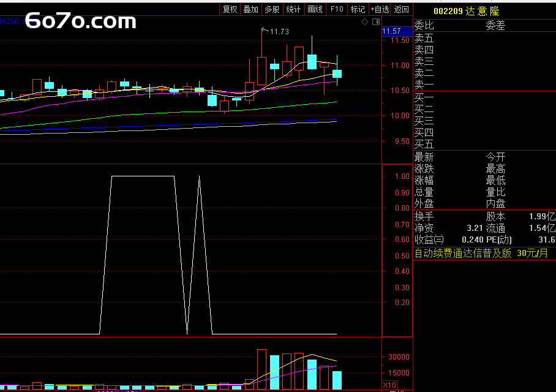Click the 10.00 price axis label
556x392 pixels.
click(400, 116)
